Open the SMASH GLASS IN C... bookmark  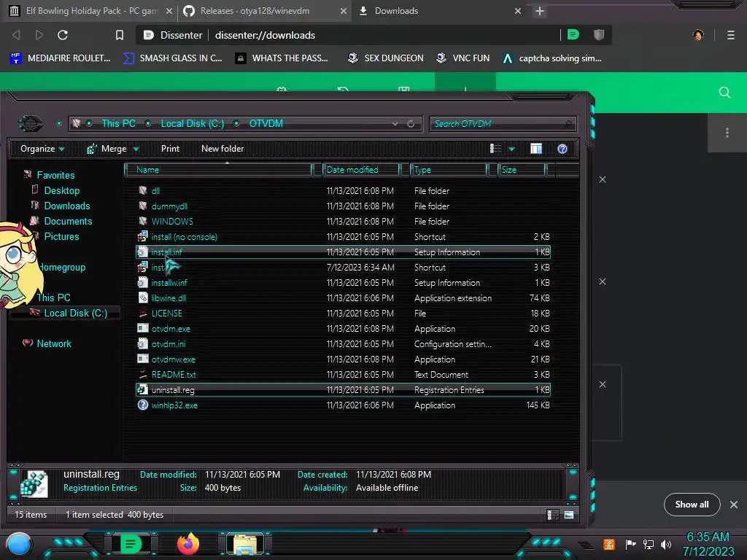(172, 58)
